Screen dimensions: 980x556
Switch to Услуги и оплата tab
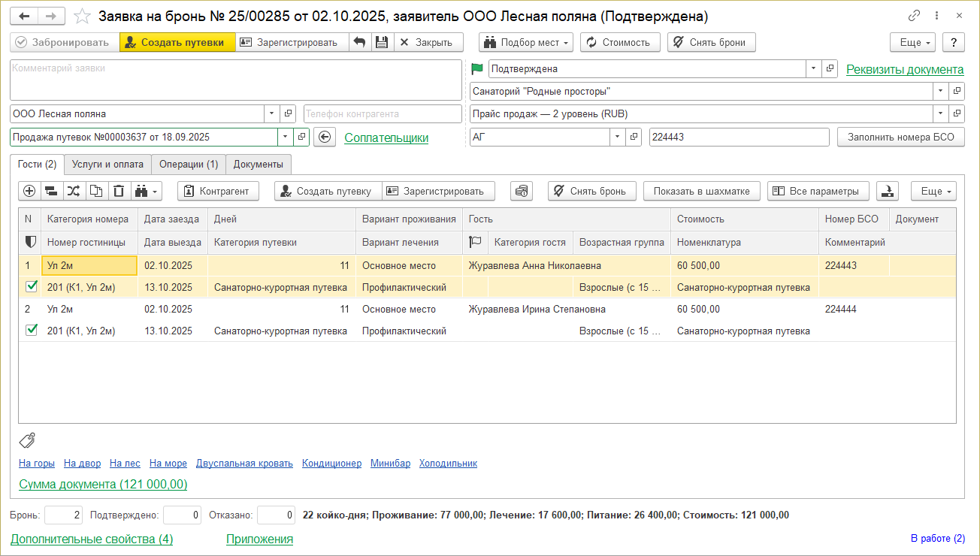click(x=107, y=164)
